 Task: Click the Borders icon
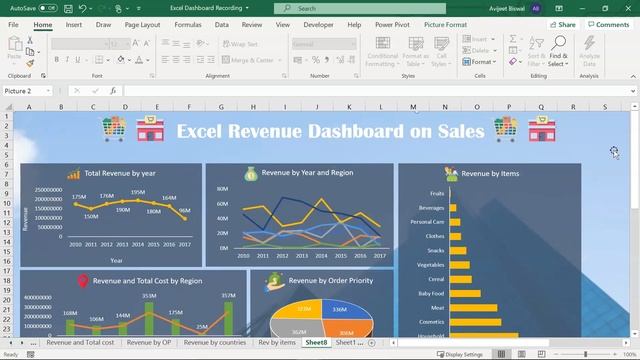click(x=99, y=60)
